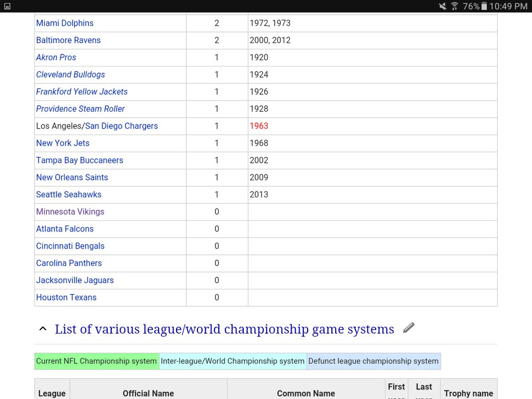This screenshot has height=399, width=532.
Task: Open the Baltimore Ravens article
Action: pyautogui.click(x=68, y=40)
